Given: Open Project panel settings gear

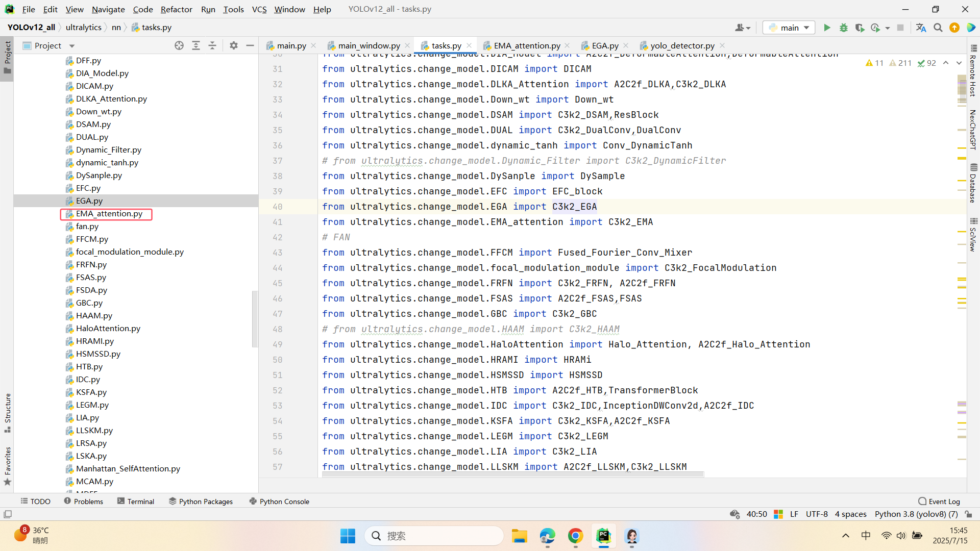Looking at the screenshot, I should coord(233,45).
